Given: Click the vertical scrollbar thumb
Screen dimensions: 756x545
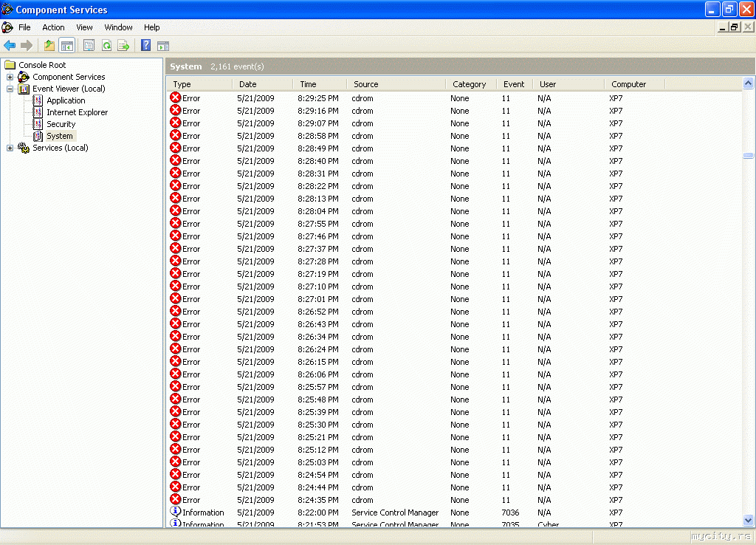Looking at the screenshot, I should [748, 155].
